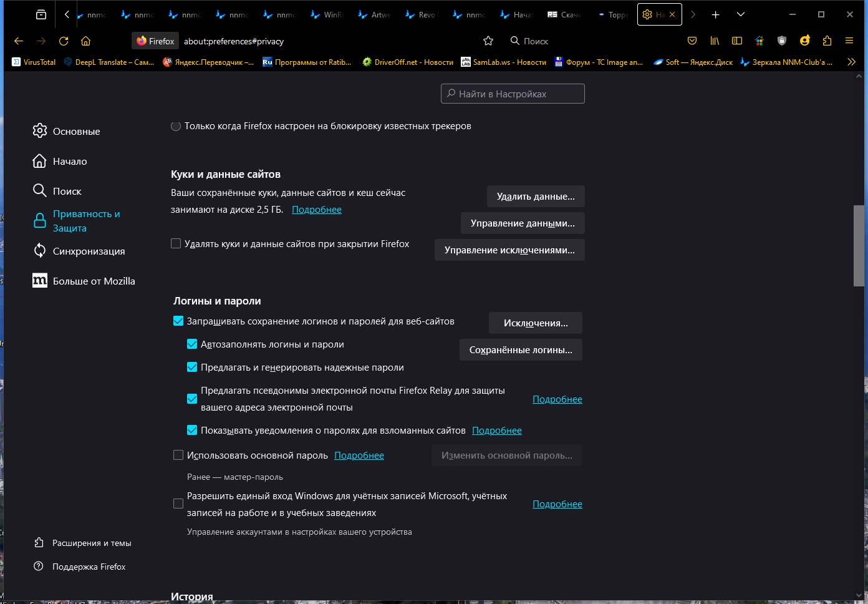868x604 pixels.
Task: Open Форум TC Image bookmark
Action: [x=599, y=62]
